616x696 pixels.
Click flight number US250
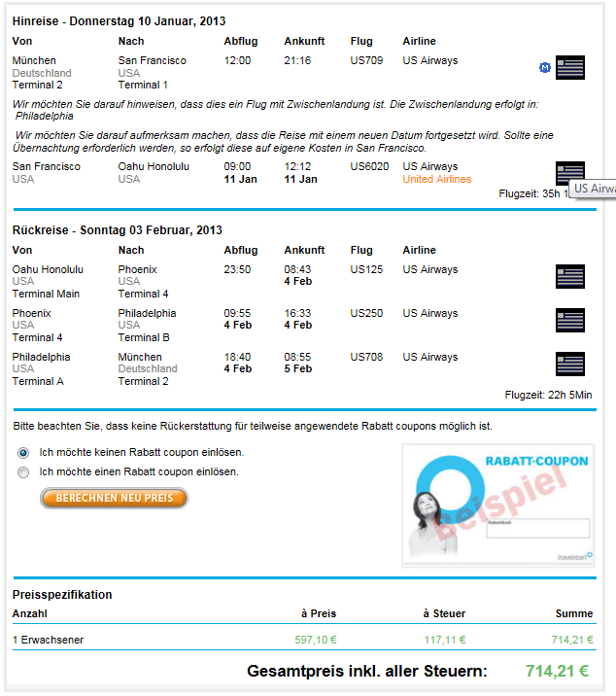pos(366,313)
